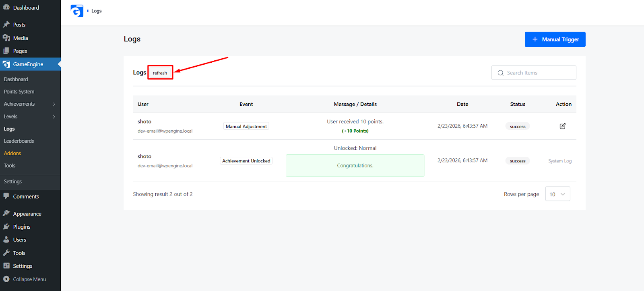
Task: Click the GameEngine logo in header
Action: [x=77, y=11]
